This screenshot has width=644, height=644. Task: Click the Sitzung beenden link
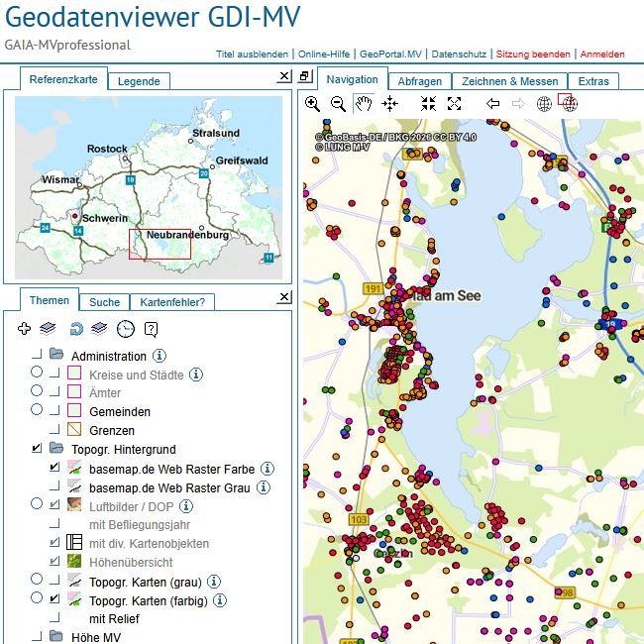click(533, 54)
